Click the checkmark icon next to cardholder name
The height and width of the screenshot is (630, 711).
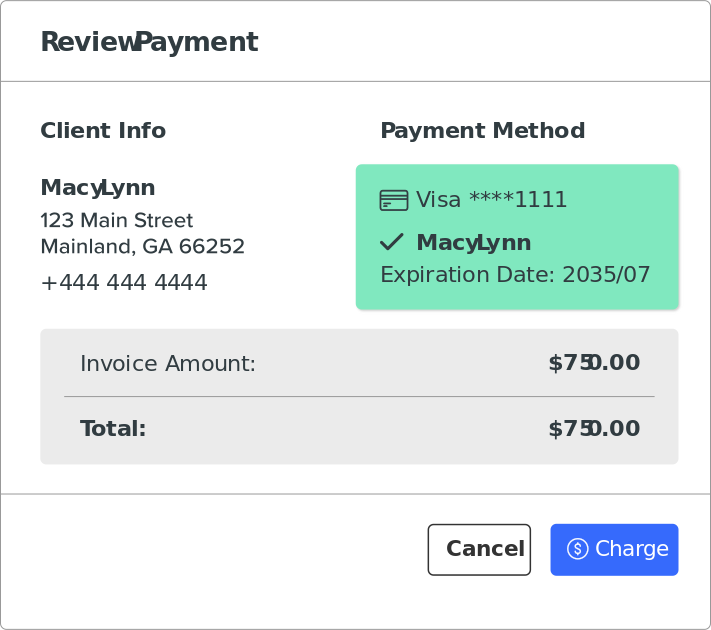pos(392,242)
